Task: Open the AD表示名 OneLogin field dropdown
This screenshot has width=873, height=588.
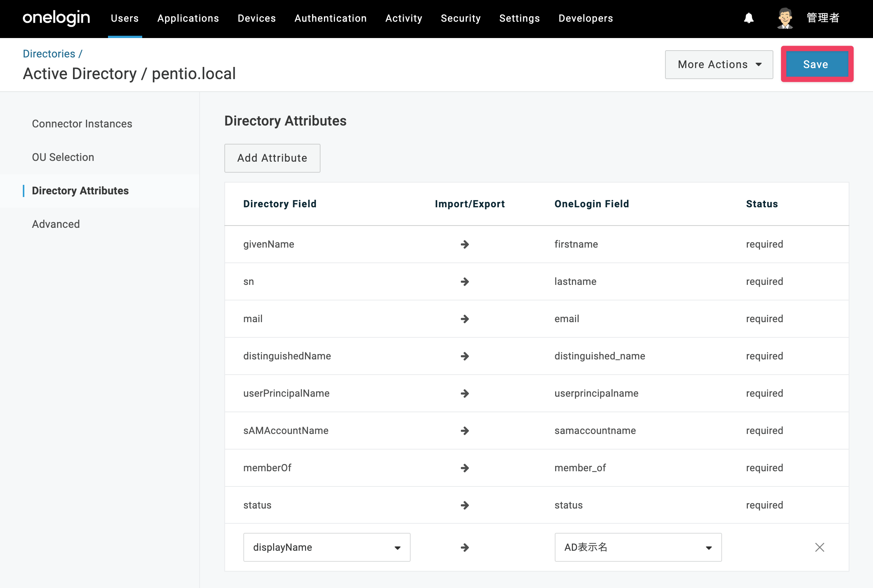Action: click(x=638, y=547)
